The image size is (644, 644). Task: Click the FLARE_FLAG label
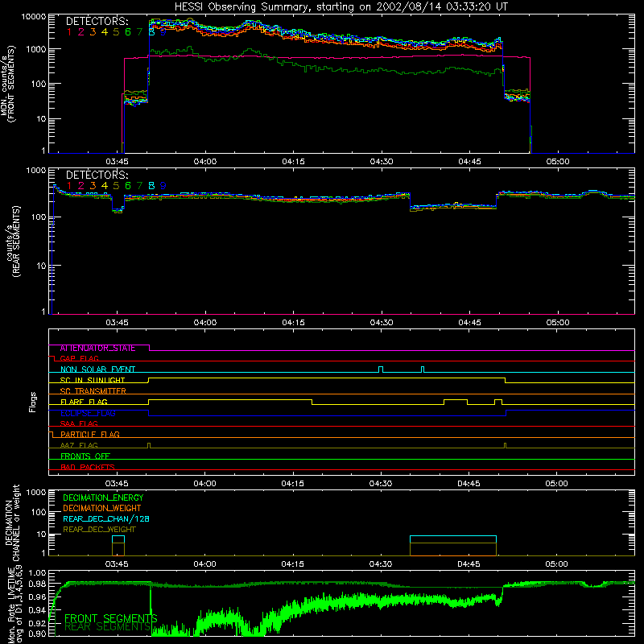point(84,402)
